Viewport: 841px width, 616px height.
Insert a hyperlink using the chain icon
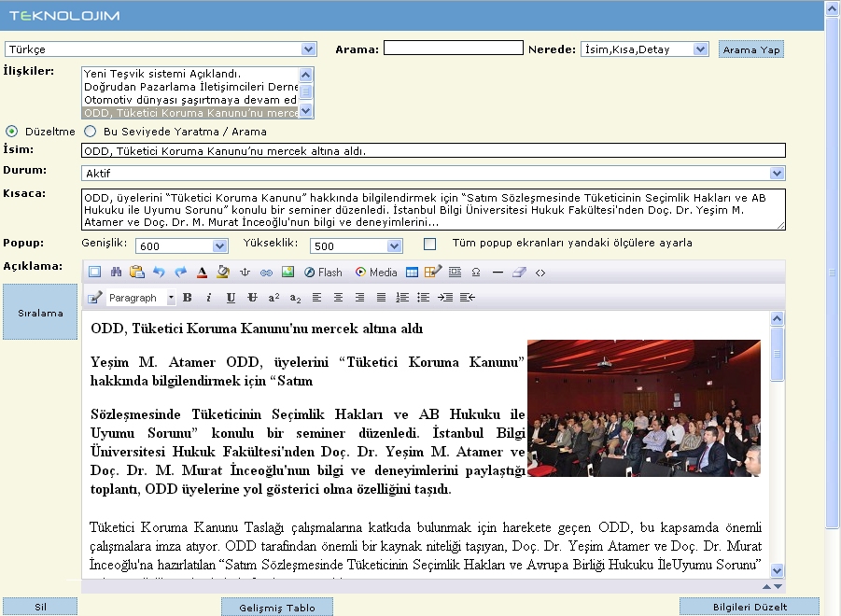coord(266,273)
